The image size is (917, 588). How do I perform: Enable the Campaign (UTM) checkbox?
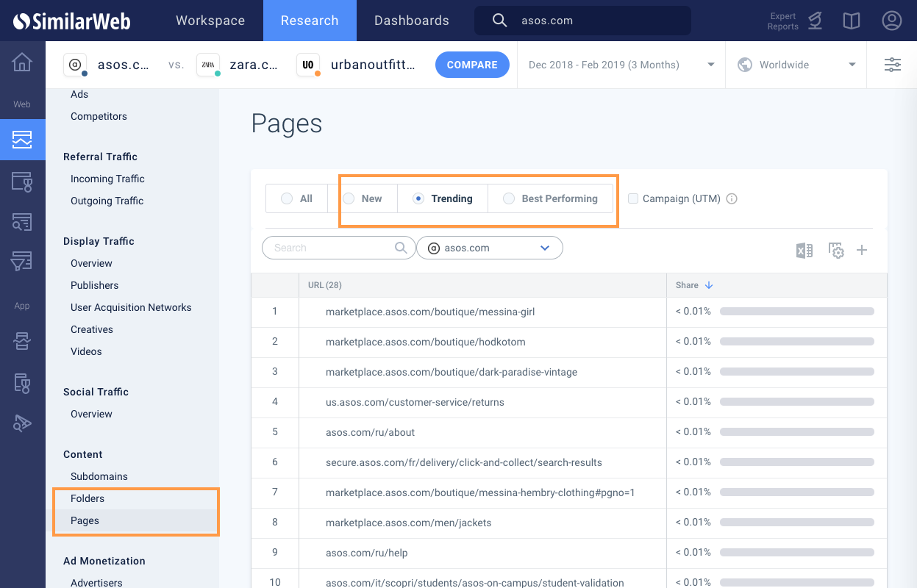coord(633,198)
